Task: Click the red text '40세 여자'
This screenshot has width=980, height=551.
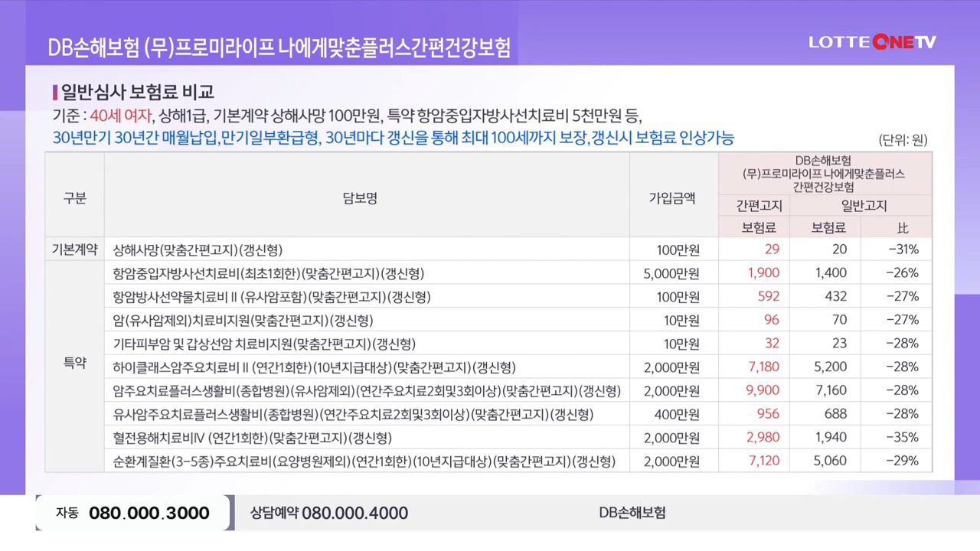Action: tap(120, 117)
